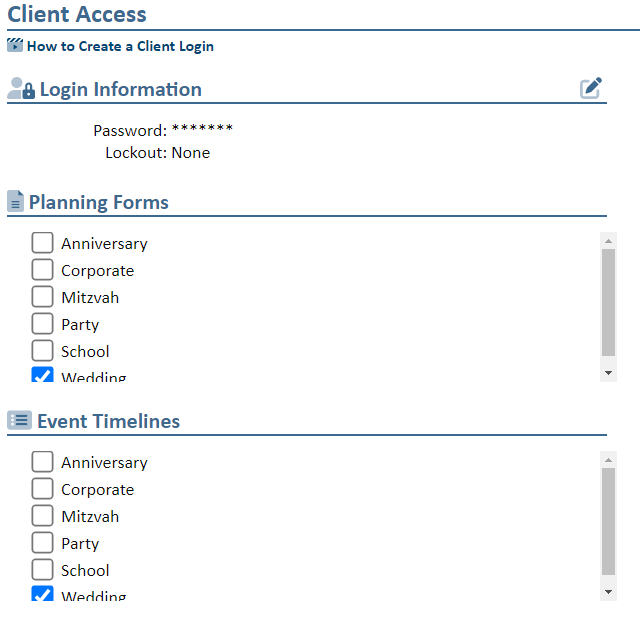Uncheck Wedding event timeline checkbox
Image resolution: width=640 pixels, height=628 pixels.
click(42, 594)
